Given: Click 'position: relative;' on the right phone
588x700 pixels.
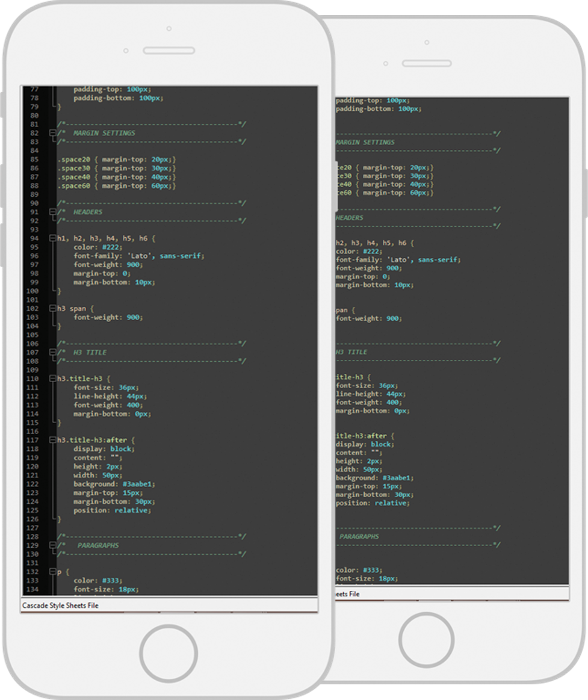Looking at the screenshot, I should (373, 503).
